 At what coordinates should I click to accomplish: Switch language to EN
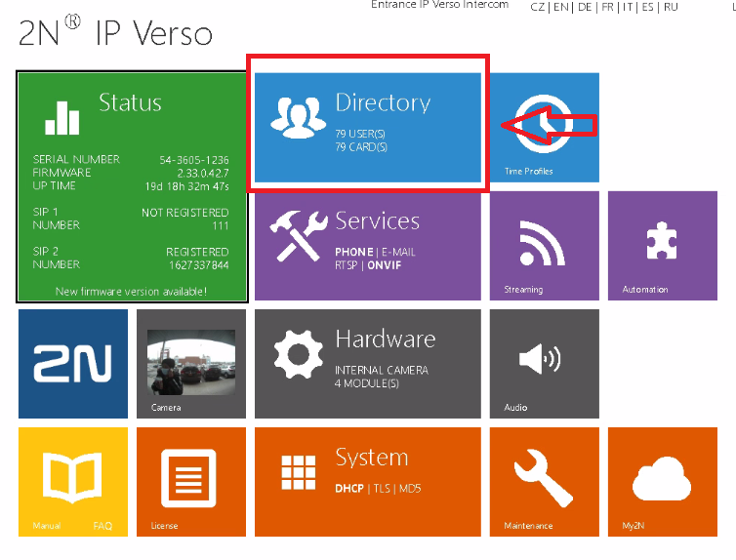560,7
